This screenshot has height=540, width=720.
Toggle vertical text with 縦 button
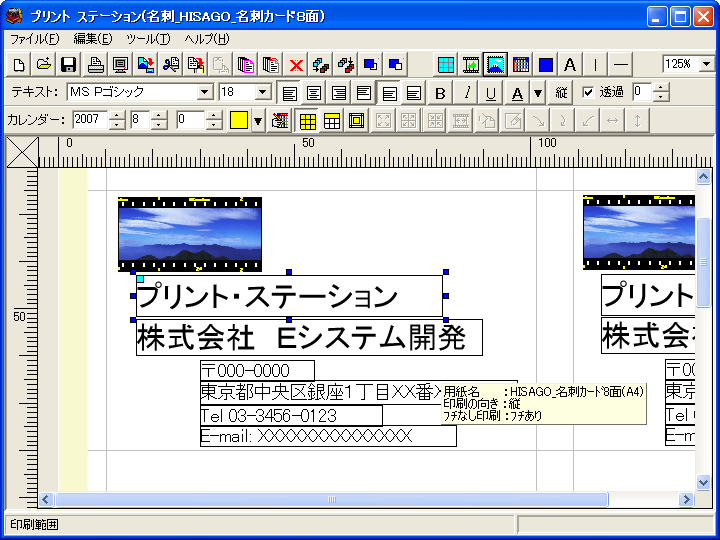pos(562,93)
